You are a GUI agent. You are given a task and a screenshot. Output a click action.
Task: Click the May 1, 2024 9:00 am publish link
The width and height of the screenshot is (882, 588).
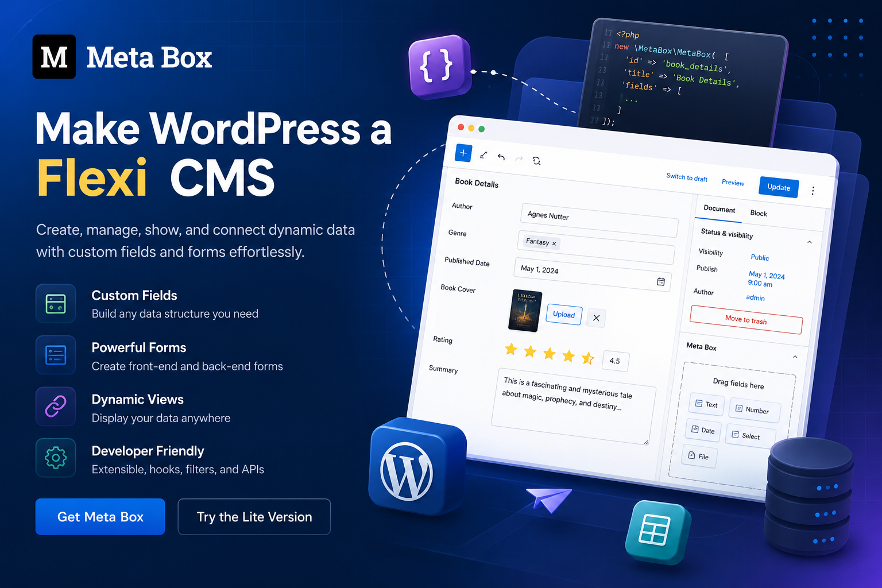click(767, 279)
